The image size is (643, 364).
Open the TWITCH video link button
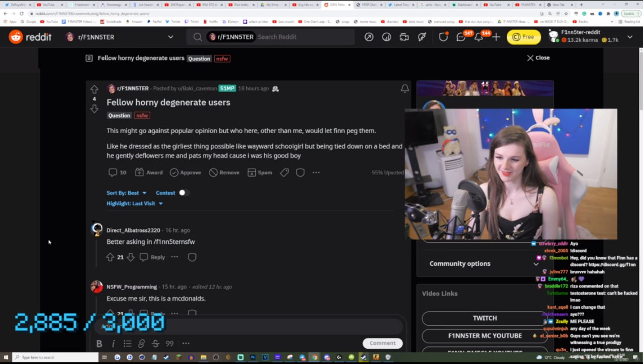coord(485,318)
